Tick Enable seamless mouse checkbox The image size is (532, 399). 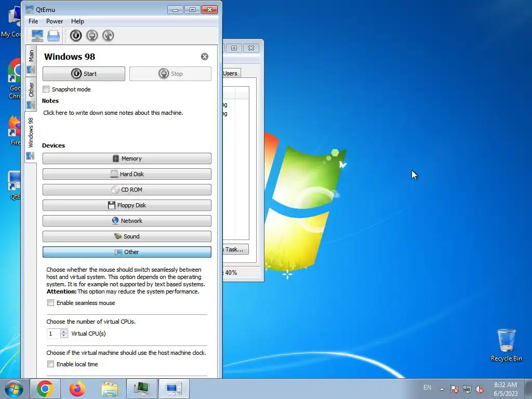pyautogui.click(x=50, y=303)
